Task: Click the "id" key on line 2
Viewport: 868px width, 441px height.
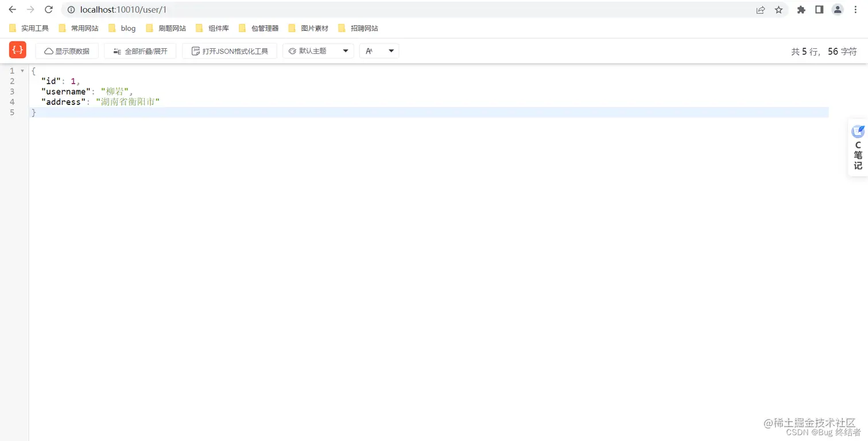Action: [51, 81]
